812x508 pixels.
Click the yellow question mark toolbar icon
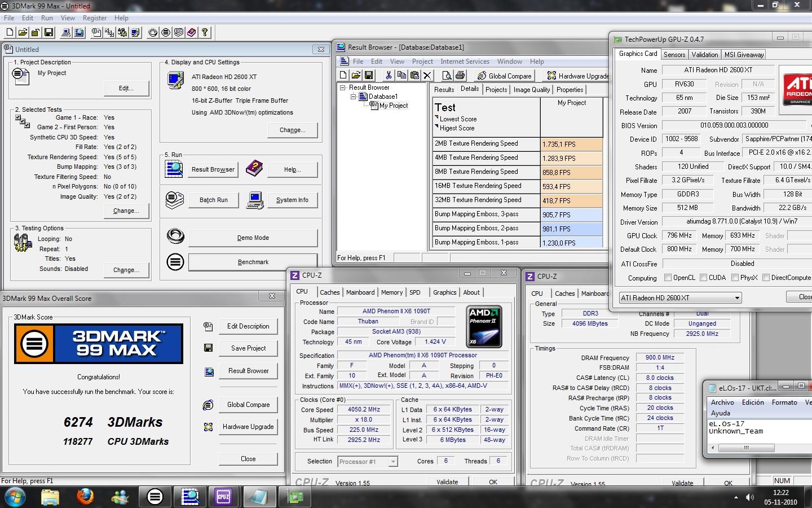(x=205, y=32)
